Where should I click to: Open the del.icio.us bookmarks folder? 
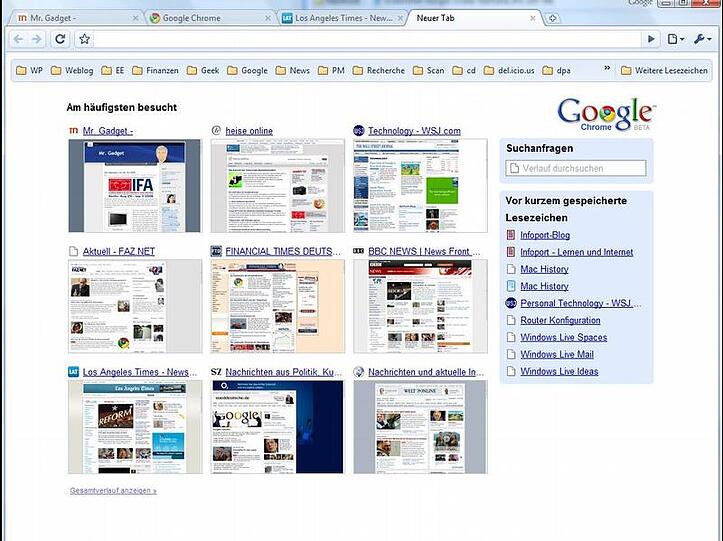tap(509, 71)
